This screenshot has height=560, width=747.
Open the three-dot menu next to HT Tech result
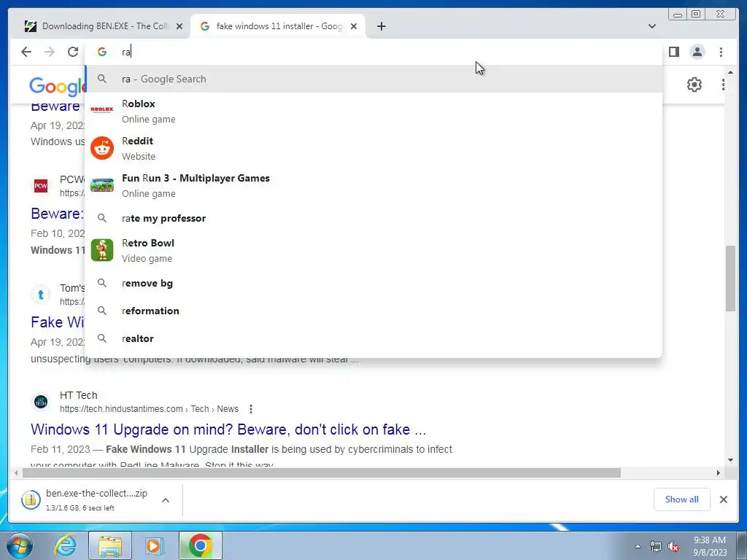click(251, 409)
